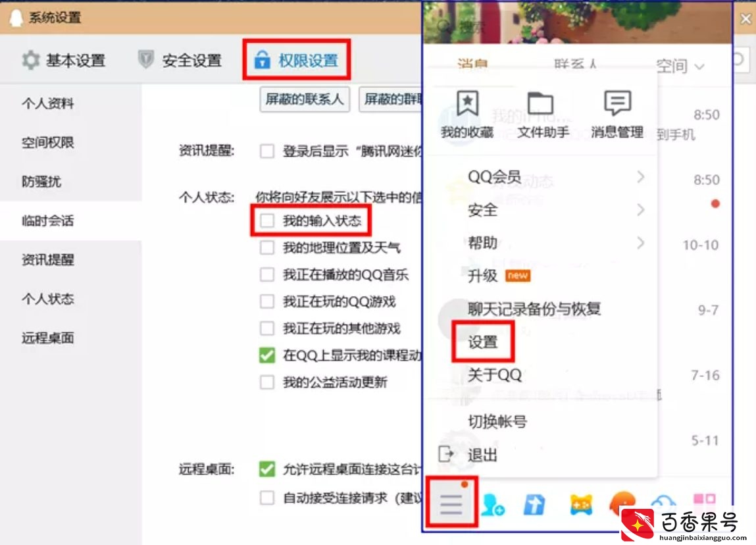Expand the 安全 submenu arrow

640,209
